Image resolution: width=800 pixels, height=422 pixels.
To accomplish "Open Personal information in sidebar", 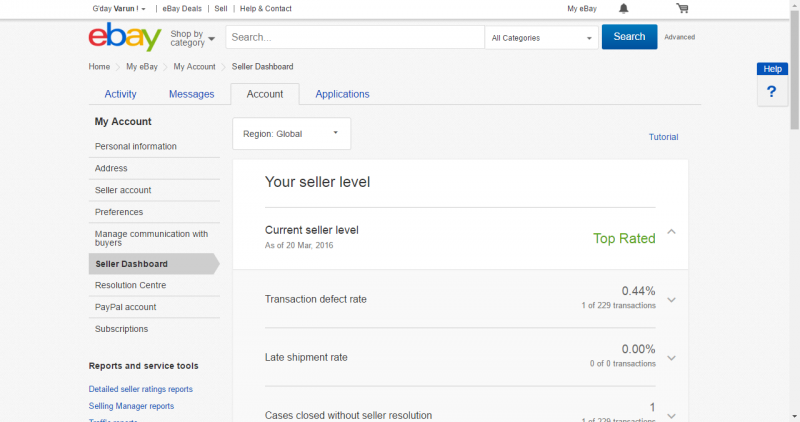I will coord(136,146).
